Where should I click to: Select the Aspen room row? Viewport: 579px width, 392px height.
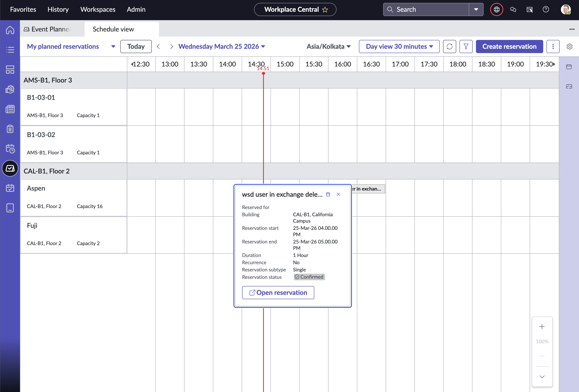coord(74,198)
